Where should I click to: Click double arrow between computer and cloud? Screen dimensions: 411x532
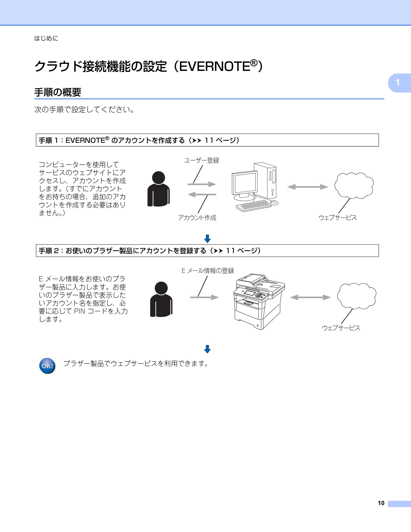[x=308, y=187]
